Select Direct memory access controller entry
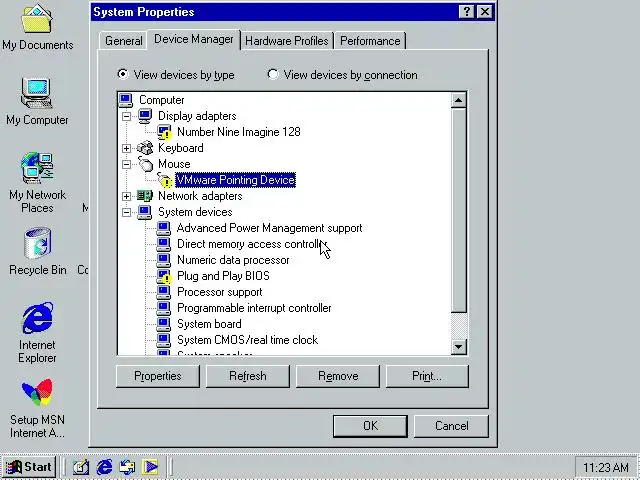The image size is (640, 480). [252, 244]
